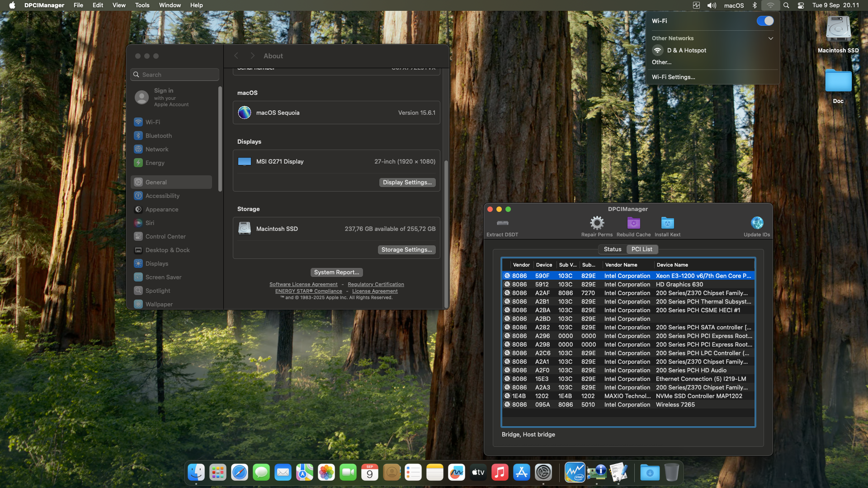The width and height of the screenshot is (868, 488).
Task: Open Messages from the Dock
Action: click(261, 473)
